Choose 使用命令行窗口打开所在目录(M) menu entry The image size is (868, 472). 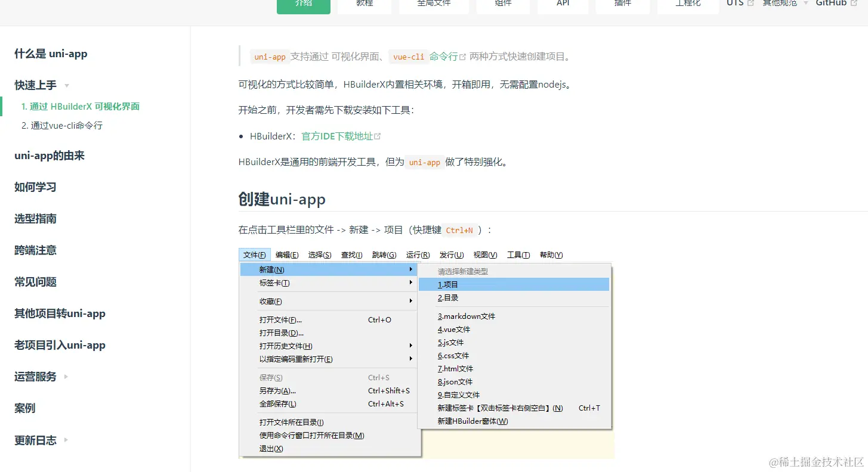(x=328, y=436)
